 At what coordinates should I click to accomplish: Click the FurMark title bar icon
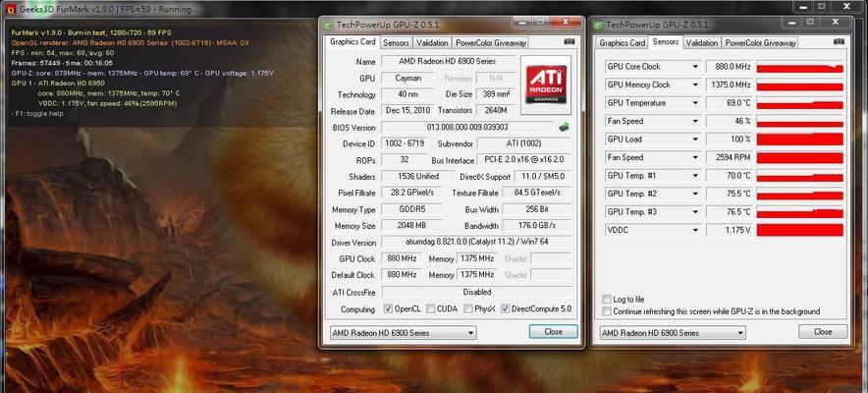tap(11, 9)
